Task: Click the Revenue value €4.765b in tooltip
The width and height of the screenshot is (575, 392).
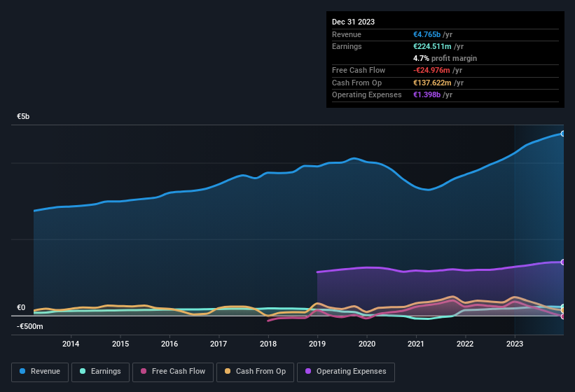Action: (x=428, y=34)
